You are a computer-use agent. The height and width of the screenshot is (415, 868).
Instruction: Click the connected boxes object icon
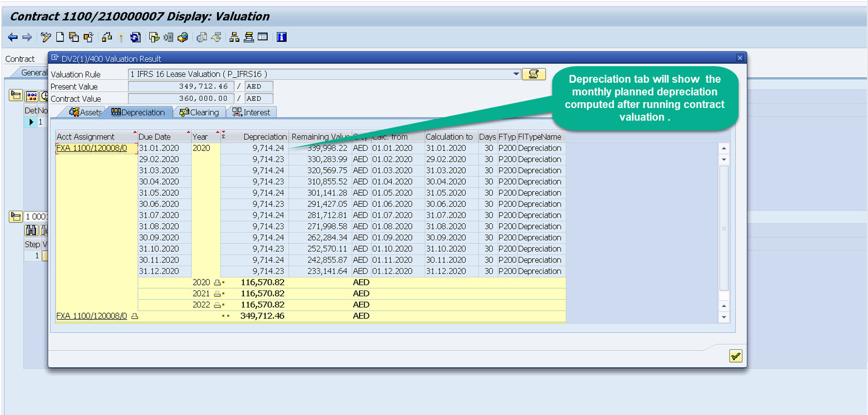click(x=107, y=37)
